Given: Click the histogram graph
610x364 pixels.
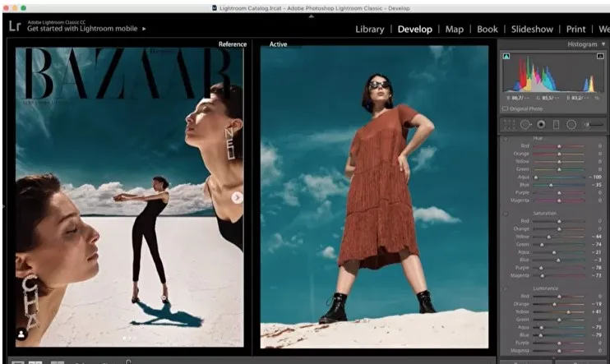Looking at the screenshot, I should pos(552,73).
